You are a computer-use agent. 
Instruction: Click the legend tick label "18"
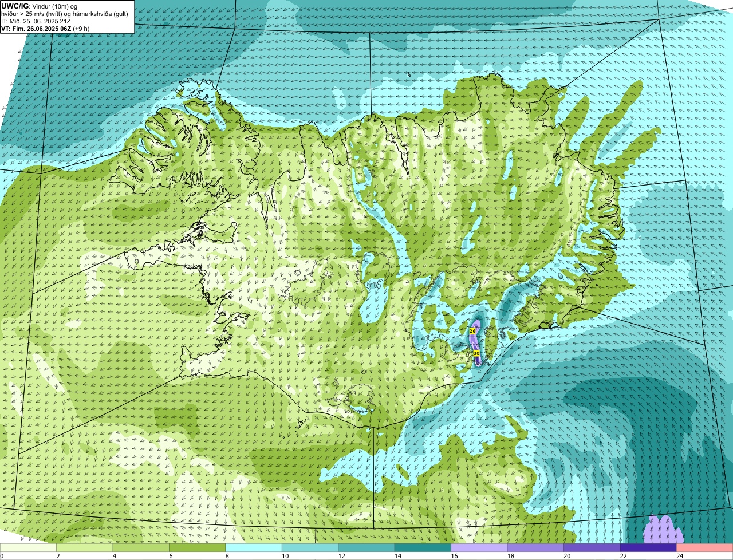click(x=510, y=556)
